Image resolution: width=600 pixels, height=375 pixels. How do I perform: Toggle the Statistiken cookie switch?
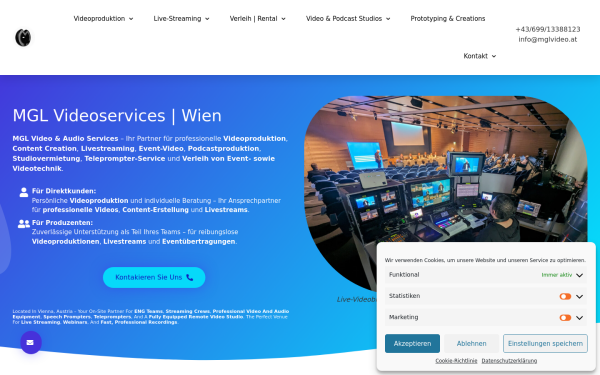(x=565, y=296)
